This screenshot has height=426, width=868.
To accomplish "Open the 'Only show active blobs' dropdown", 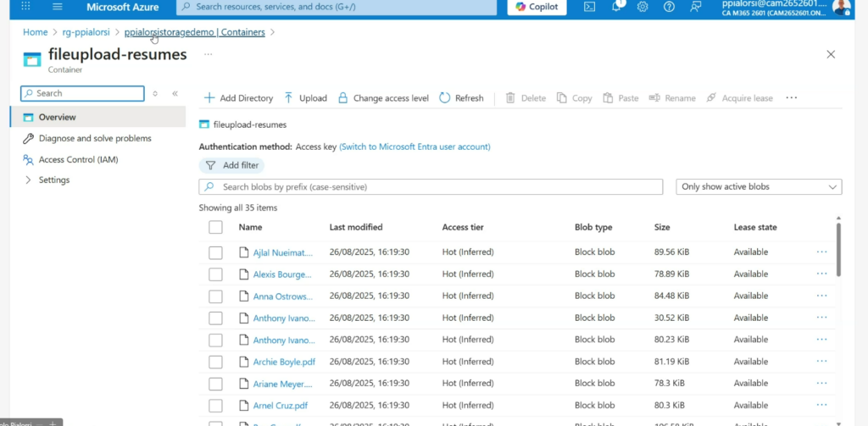I will click(759, 186).
